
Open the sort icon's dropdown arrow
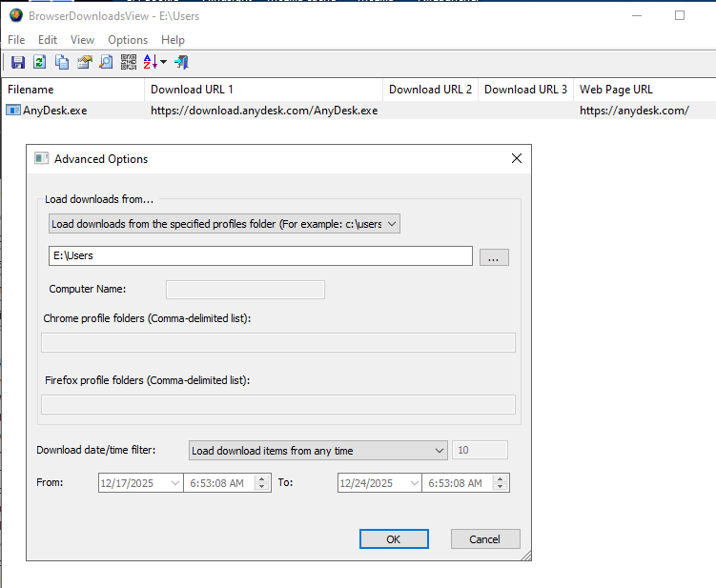pos(163,62)
